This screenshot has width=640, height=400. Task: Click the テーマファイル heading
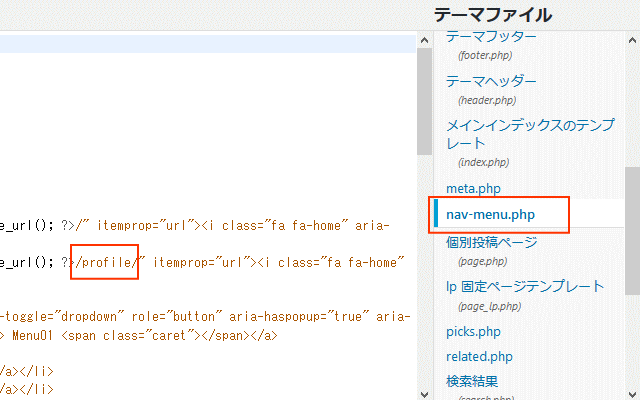pyautogui.click(x=493, y=15)
